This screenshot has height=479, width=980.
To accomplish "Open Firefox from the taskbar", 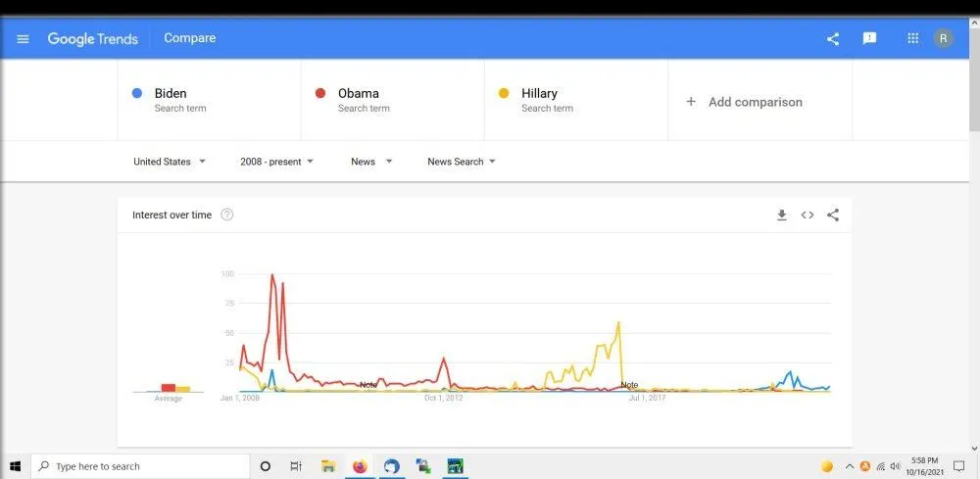I will [360, 466].
